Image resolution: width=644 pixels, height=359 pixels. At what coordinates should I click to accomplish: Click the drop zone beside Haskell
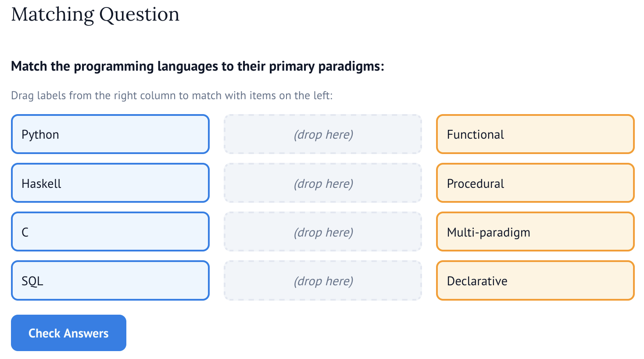(323, 183)
